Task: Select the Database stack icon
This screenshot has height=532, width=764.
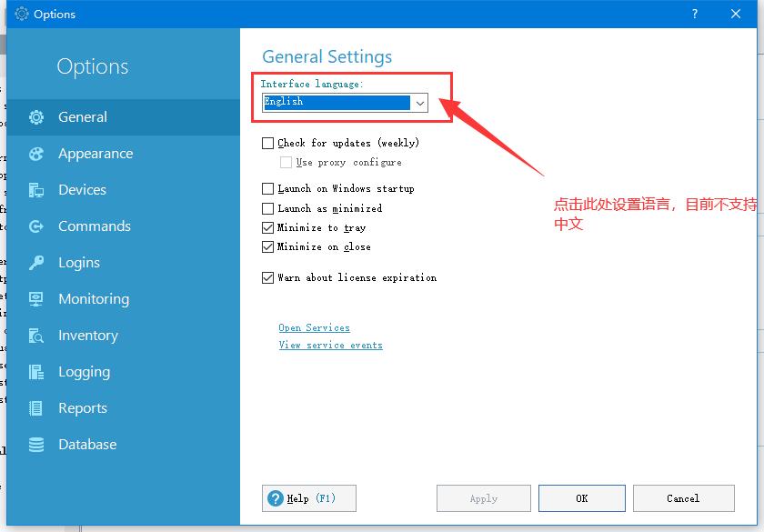Action: coord(35,444)
